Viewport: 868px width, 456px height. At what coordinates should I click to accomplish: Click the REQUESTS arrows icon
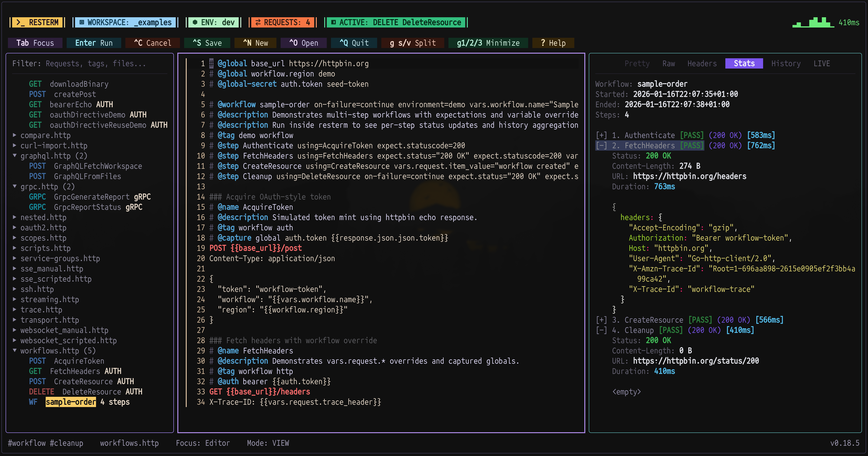pos(258,23)
